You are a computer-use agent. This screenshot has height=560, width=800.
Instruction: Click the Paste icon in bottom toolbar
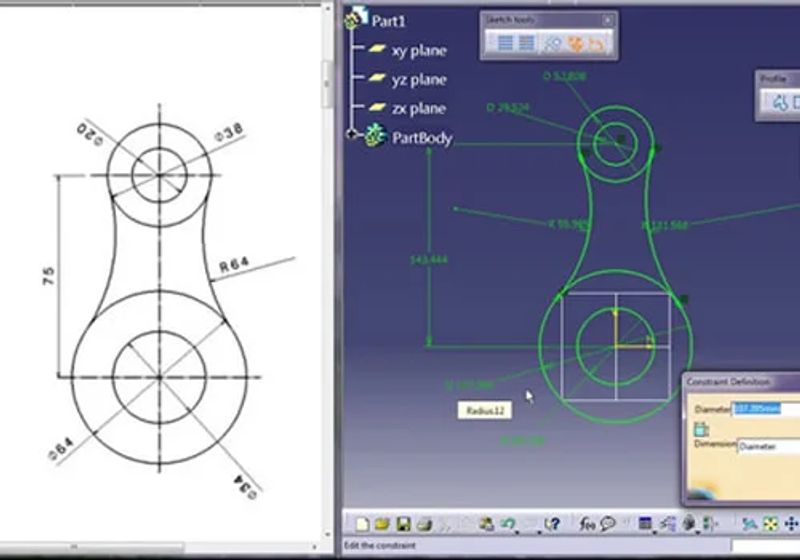[487, 524]
